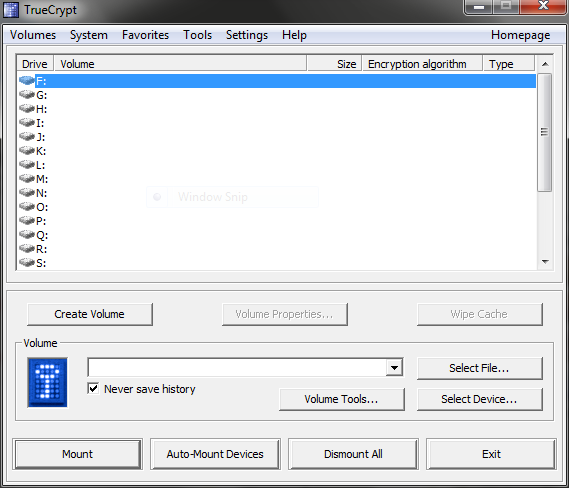
Task: Click the drive list scrollbar thumb
Action: point(545,132)
